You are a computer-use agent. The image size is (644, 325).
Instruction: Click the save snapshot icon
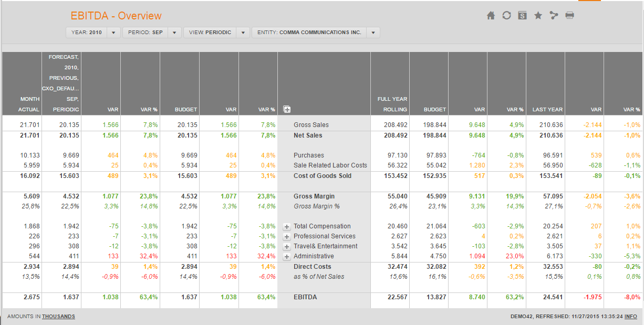(522, 16)
